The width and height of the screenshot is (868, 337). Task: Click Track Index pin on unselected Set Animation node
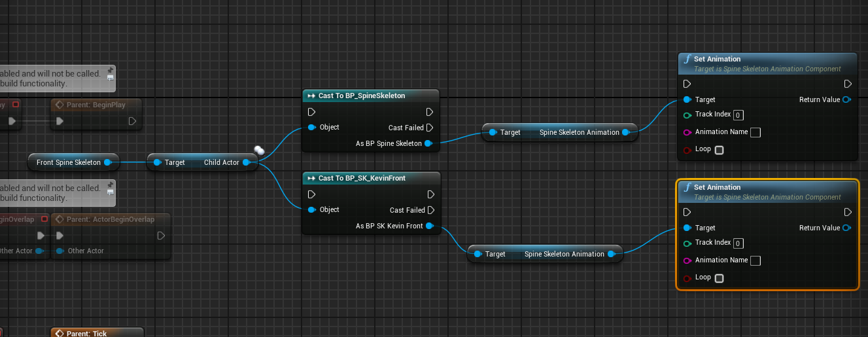pyautogui.click(x=687, y=115)
